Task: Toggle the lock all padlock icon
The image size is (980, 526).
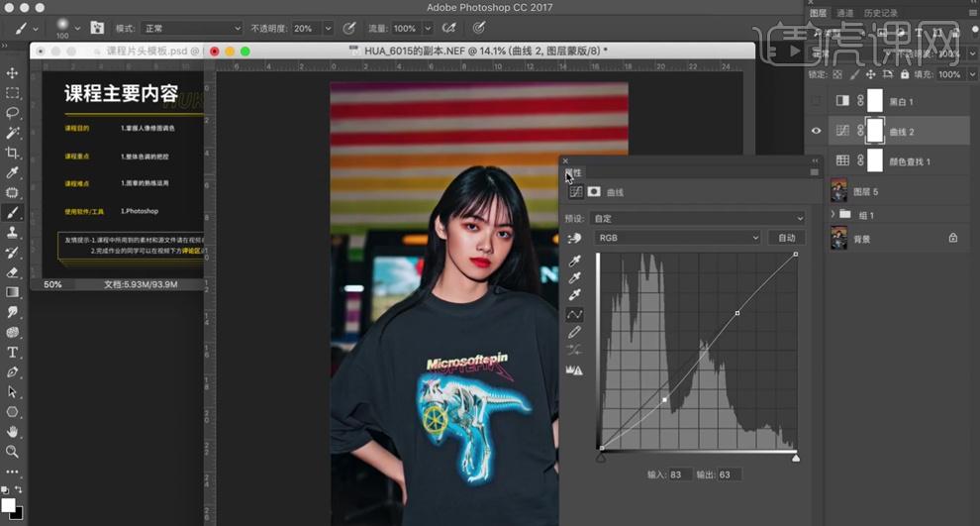Action: click(905, 74)
